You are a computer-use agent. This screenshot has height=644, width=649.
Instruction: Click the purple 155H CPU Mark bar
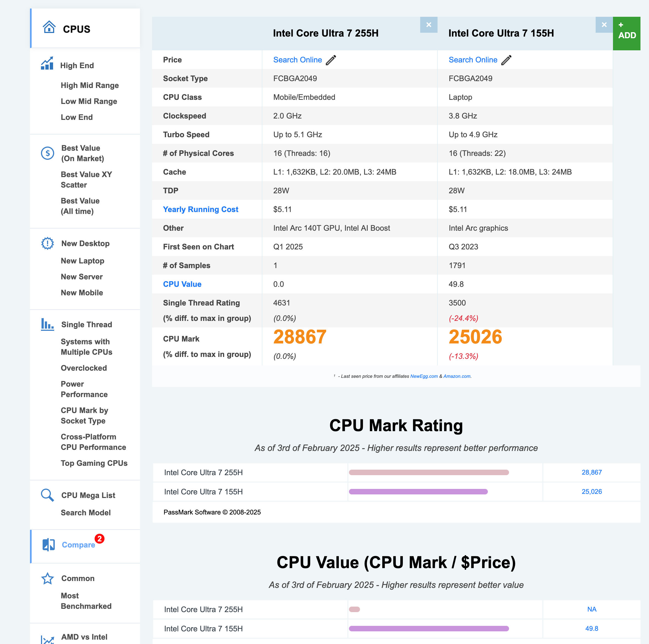[x=418, y=491]
